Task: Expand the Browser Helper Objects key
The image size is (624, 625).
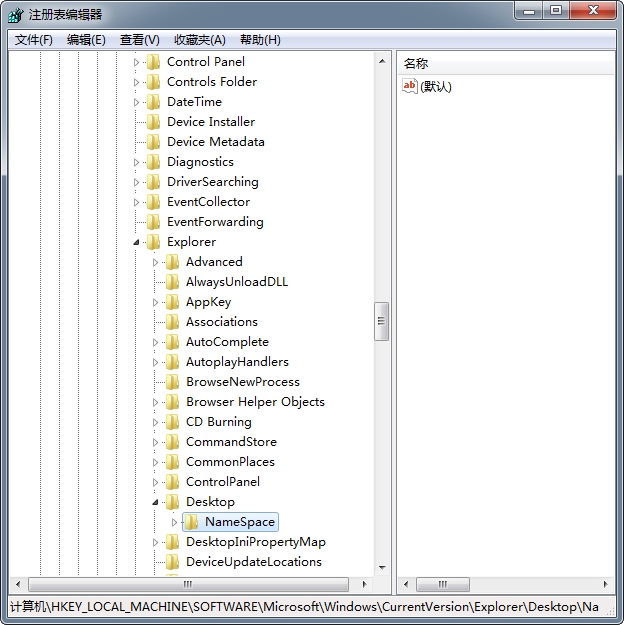Action: [156, 402]
